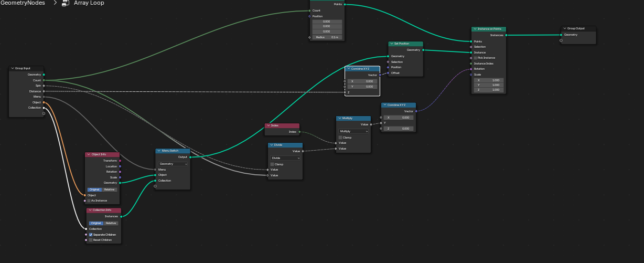Open the Geometry data type dropdown in Menu Switch

pyautogui.click(x=173, y=164)
